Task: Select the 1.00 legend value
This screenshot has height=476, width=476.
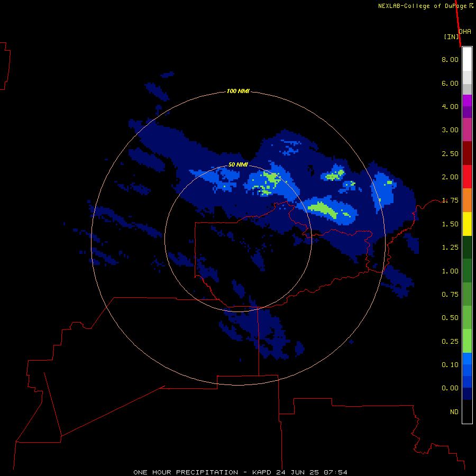Action: (450, 271)
